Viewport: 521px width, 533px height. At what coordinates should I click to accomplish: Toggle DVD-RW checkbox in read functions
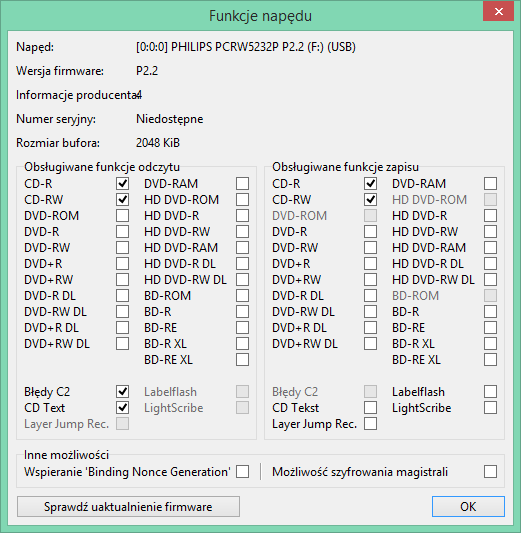[x=122, y=247]
